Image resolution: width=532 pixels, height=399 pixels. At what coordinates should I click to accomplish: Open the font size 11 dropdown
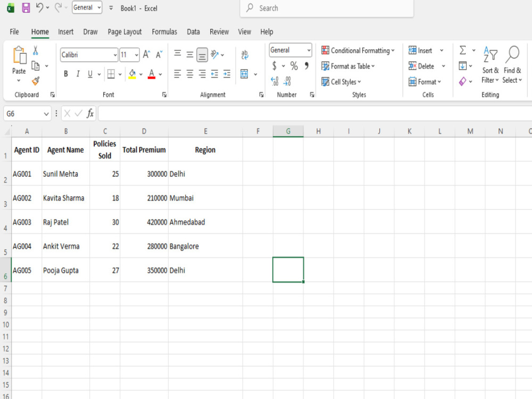click(x=136, y=55)
